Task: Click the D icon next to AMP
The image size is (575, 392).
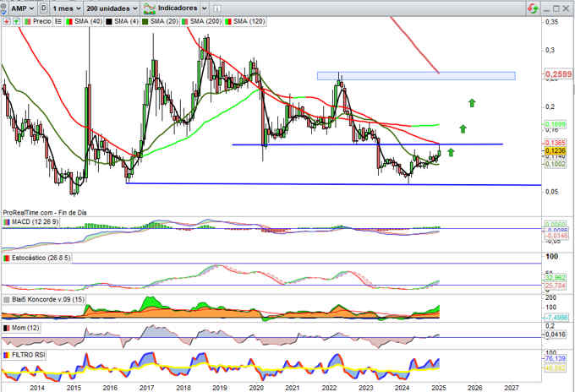Action: click(44, 8)
